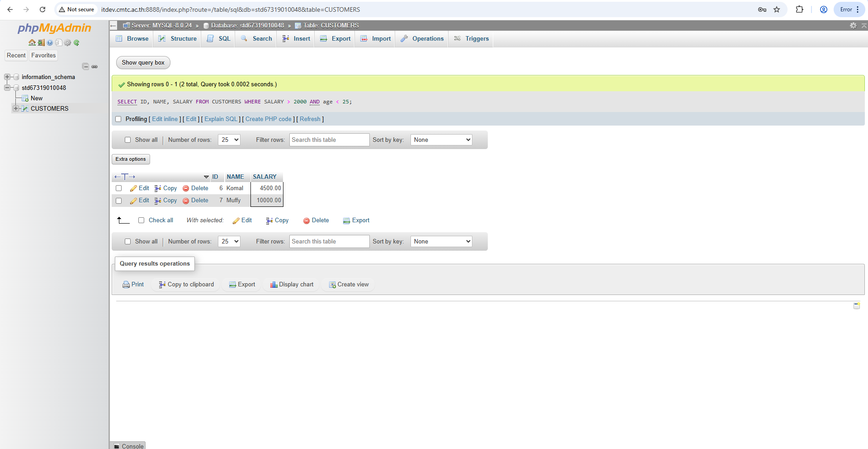Click the top Filter rows search field
This screenshot has height=449, width=868.
329,140
